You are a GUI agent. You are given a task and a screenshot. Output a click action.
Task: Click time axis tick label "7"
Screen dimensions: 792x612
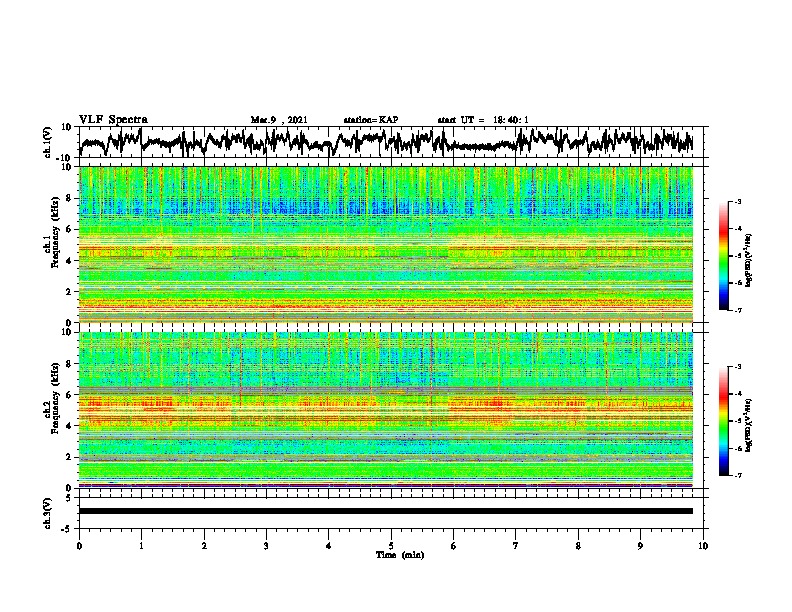516,546
